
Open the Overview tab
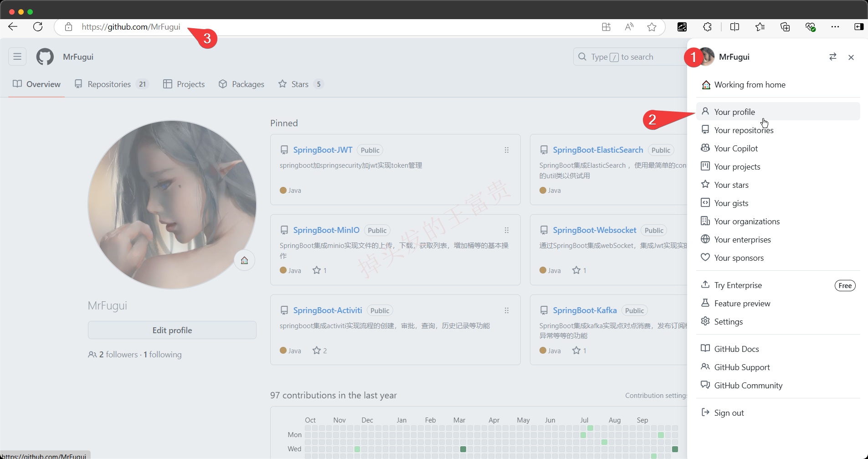36,84
